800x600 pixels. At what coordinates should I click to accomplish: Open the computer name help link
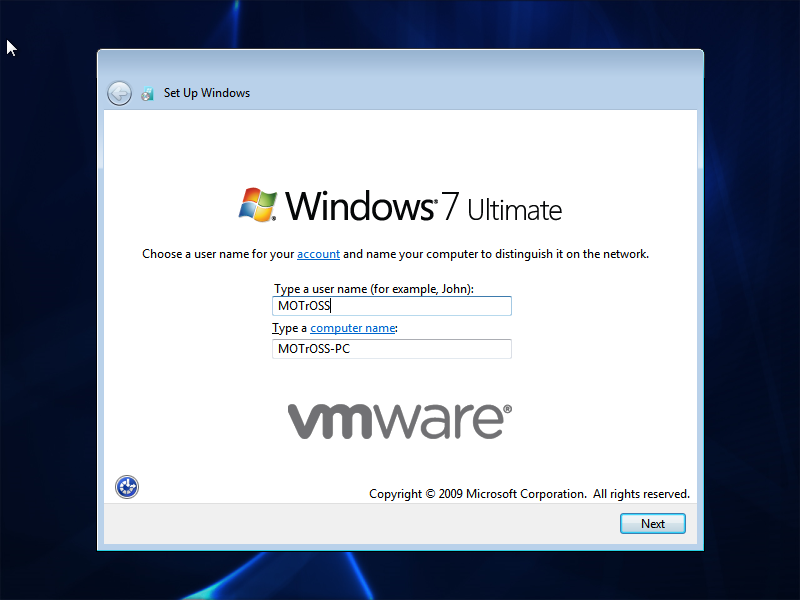point(353,328)
